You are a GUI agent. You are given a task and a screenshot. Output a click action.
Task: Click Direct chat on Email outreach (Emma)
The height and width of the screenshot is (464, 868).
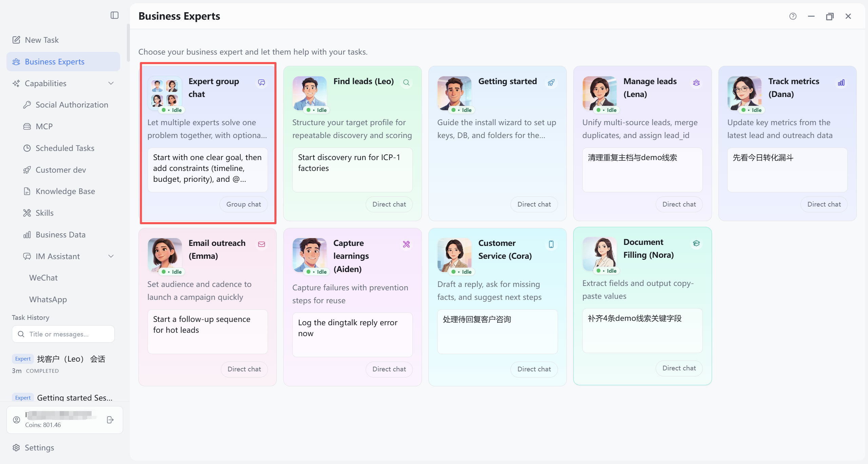244,369
